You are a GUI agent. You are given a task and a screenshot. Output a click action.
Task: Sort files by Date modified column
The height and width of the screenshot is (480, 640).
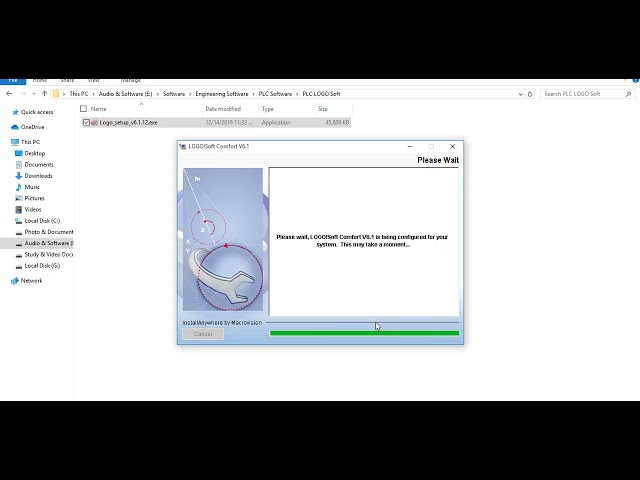223,109
